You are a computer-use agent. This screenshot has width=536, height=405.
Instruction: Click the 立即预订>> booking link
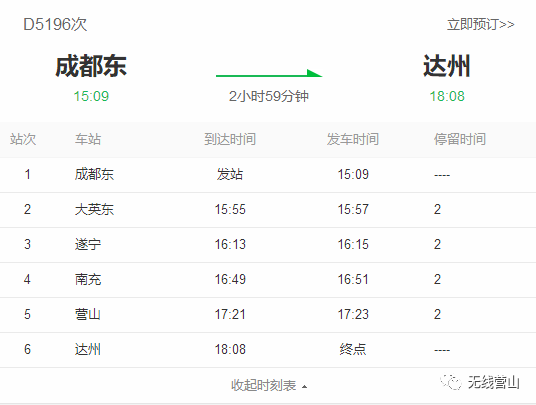point(481,25)
